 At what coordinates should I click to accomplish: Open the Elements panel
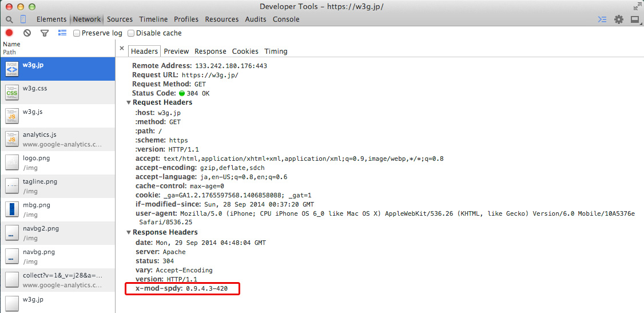click(51, 19)
